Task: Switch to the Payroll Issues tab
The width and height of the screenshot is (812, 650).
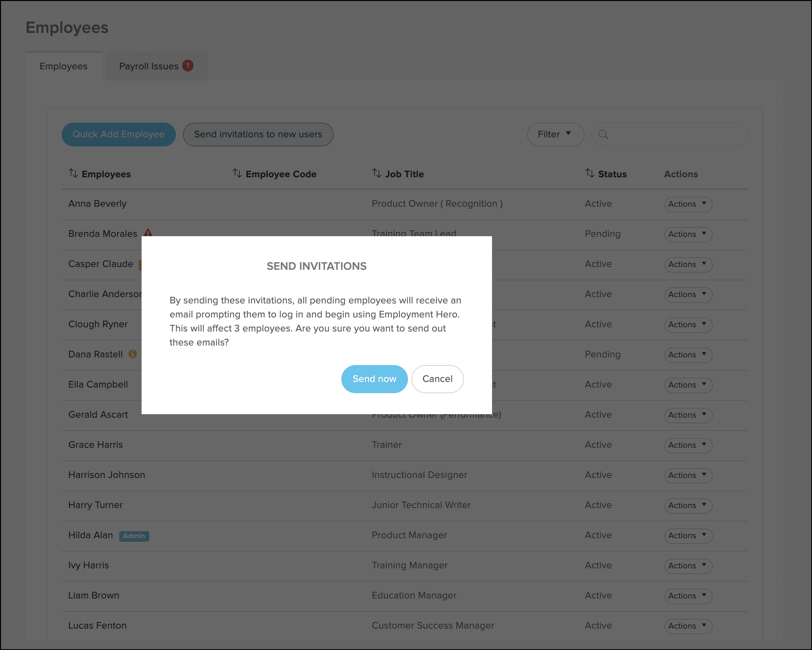Action: (149, 66)
